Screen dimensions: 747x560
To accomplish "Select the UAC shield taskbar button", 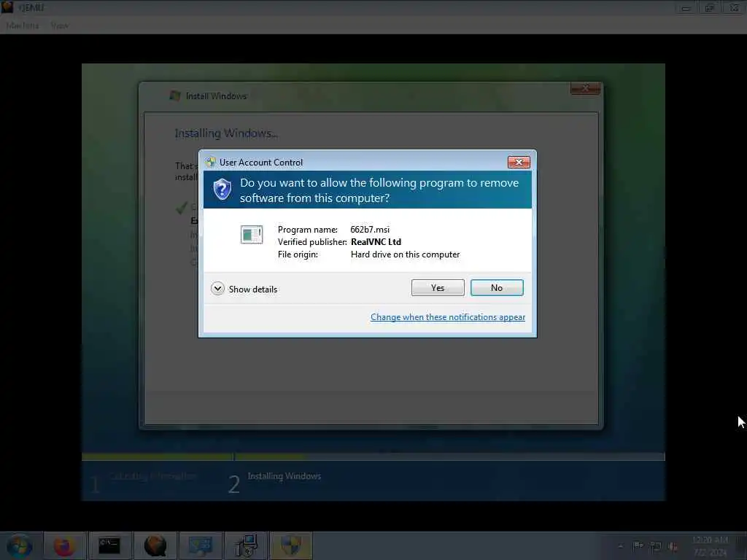I will click(291, 545).
